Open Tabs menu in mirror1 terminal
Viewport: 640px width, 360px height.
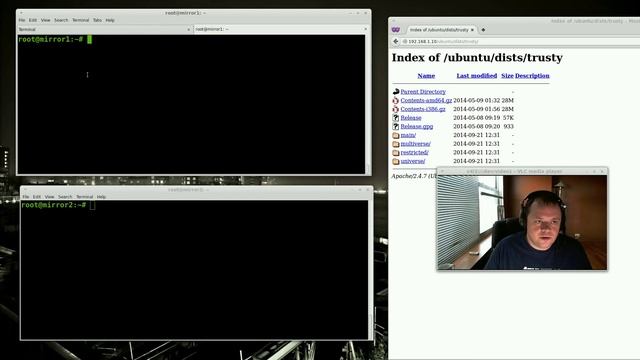[97, 20]
